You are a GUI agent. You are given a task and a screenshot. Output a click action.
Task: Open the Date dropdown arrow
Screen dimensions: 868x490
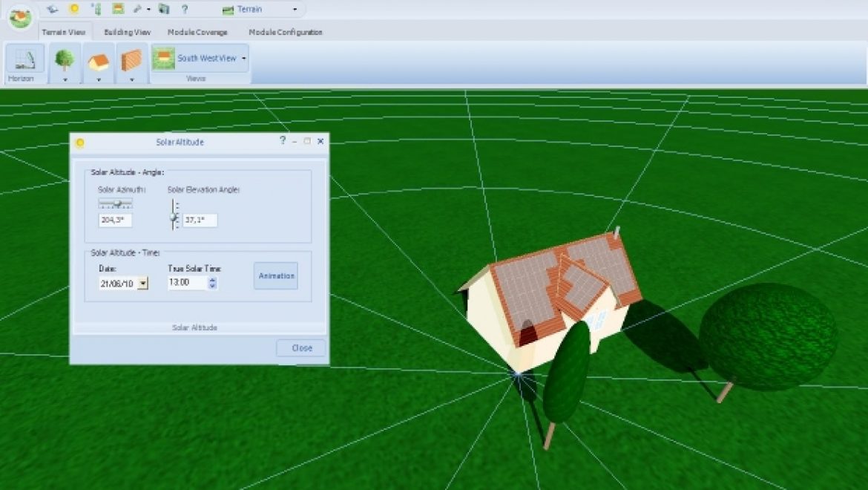click(143, 284)
